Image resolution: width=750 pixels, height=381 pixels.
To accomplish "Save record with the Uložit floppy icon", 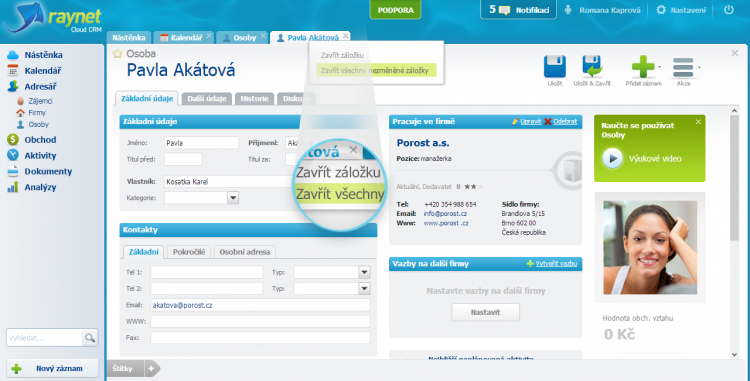I will pyautogui.click(x=554, y=66).
